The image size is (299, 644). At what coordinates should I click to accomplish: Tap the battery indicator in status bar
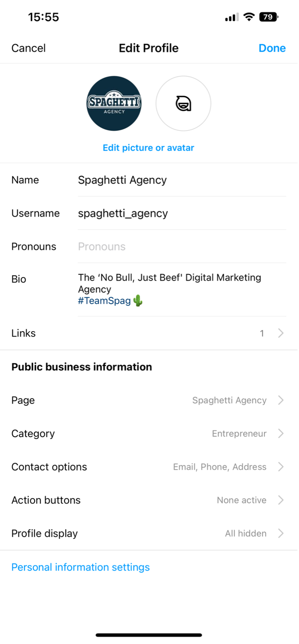point(269,17)
